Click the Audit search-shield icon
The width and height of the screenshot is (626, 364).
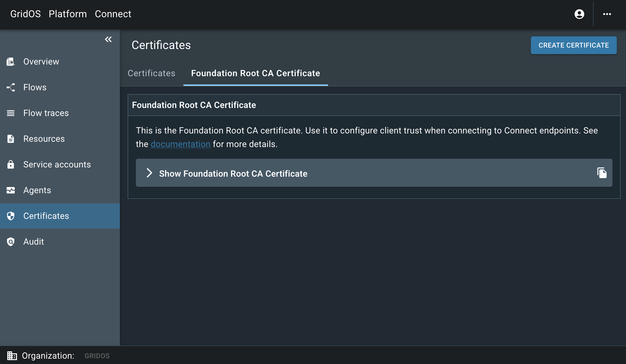tap(10, 242)
